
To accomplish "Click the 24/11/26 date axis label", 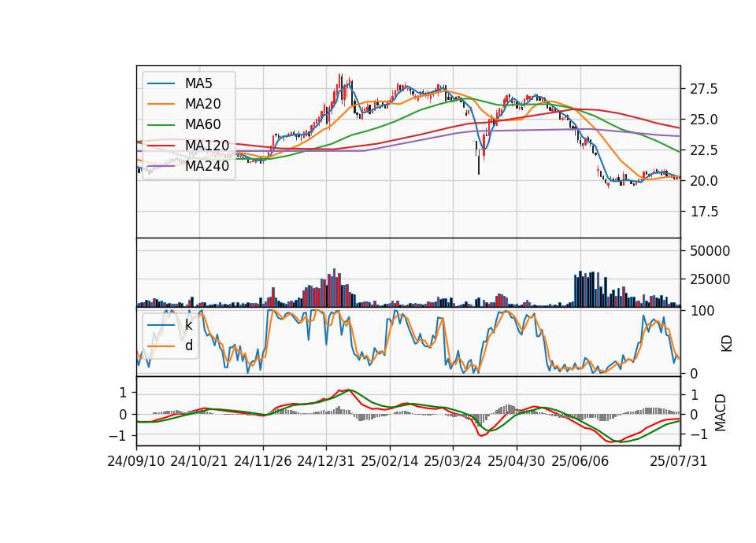I will point(263,461).
